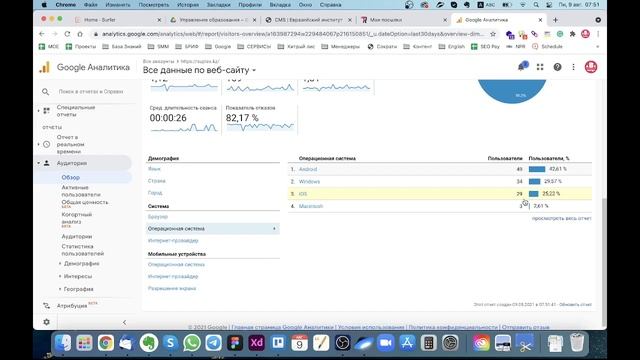This screenshot has width=640, height=360.
Task: Switch to the Мои посылки browser tab
Action: (x=403, y=20)
